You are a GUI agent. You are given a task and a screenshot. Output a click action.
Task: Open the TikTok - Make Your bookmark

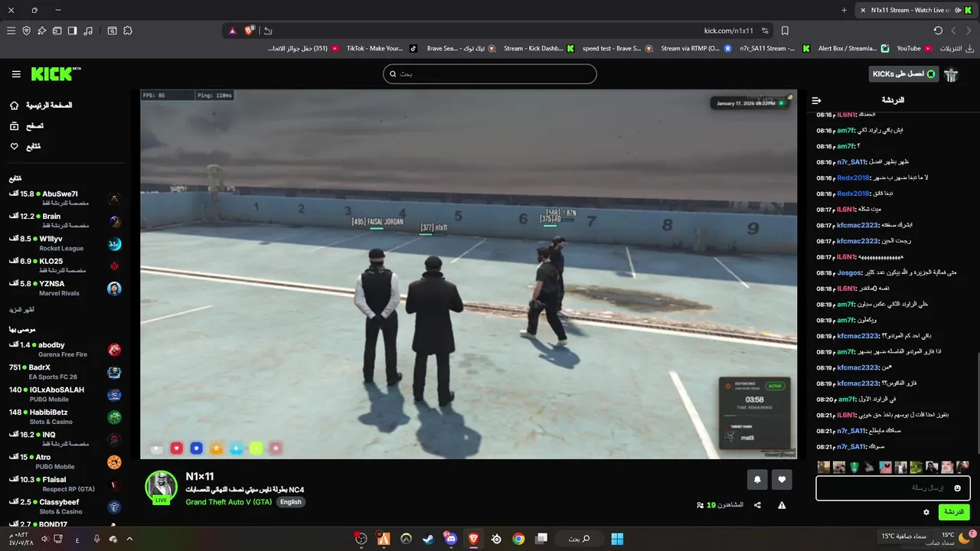382,48
